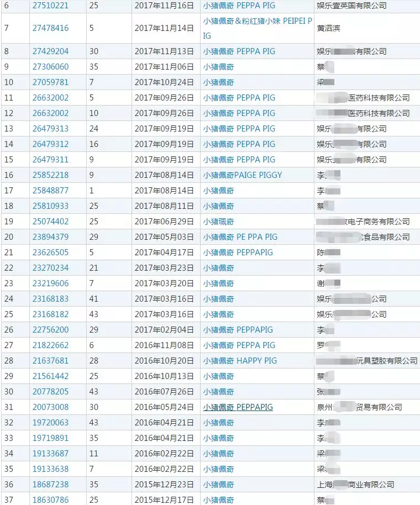Image resolution: width=420 pixels, height=505 pixels.
Task: Select registration number 23168182
Action: pos(50,314)
